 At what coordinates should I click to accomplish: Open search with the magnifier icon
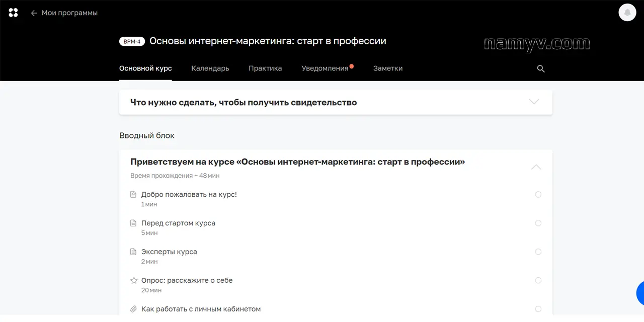pyautogui.click(x=540, y=68)
